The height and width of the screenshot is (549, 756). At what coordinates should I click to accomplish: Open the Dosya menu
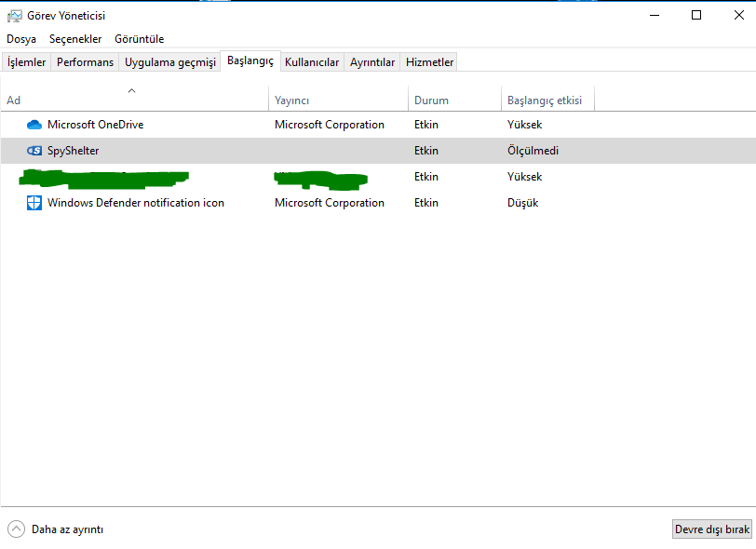click(x=21, y=39)
